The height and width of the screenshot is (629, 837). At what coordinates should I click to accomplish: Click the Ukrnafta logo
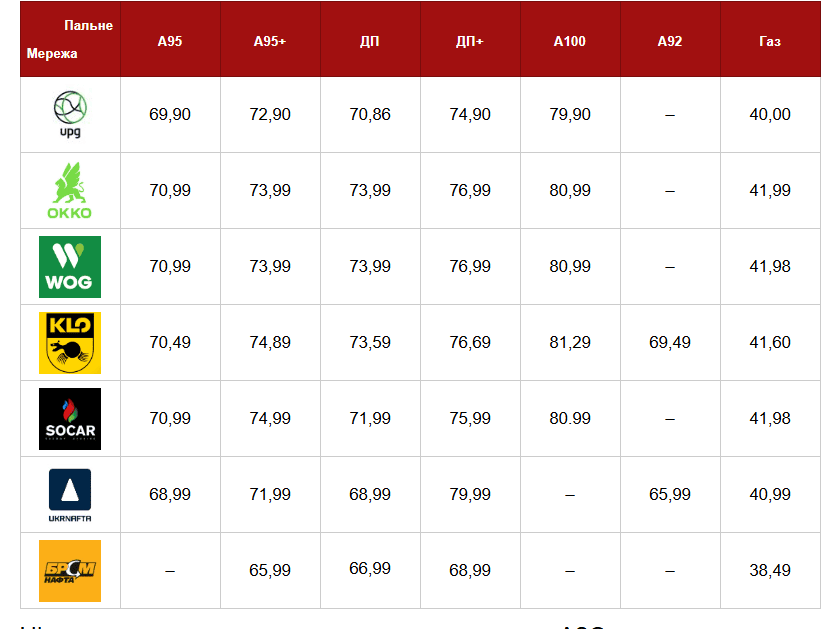click(70, 495)
